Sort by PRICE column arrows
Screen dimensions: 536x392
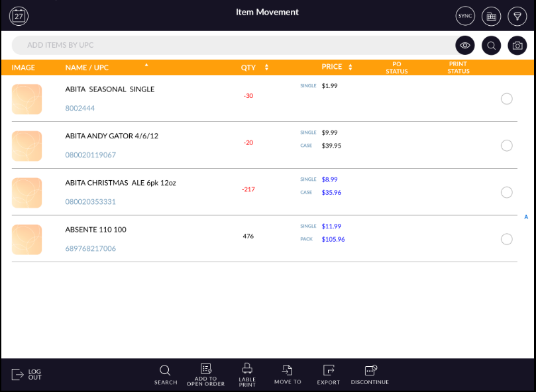pyautogui.click(x=350, y=68)
